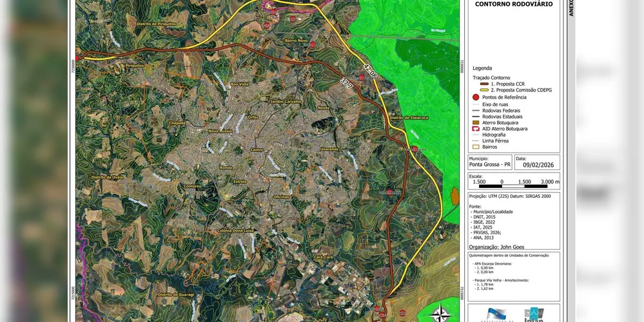Click the CONTORNO RODOVIÁRIO title
The height and width of the screenshot is (322, 644).
(x=514, y=4)
